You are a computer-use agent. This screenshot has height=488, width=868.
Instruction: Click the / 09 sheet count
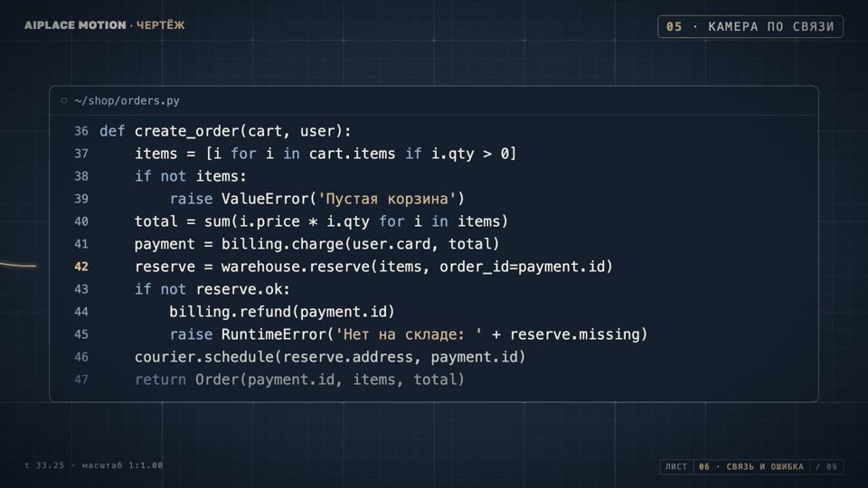click(x=826, y=467)
